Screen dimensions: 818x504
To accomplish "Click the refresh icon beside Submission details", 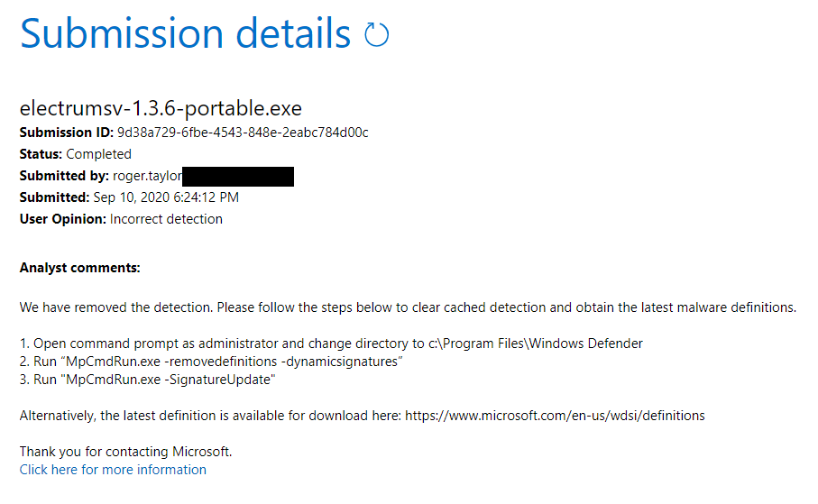I will pyautogui.click(x=376, y=35).
